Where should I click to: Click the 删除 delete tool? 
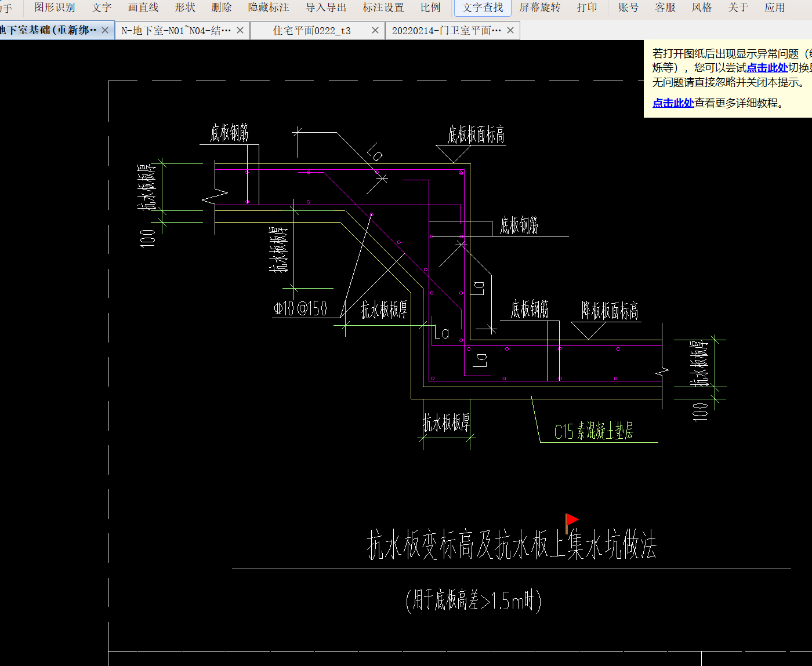222,8
